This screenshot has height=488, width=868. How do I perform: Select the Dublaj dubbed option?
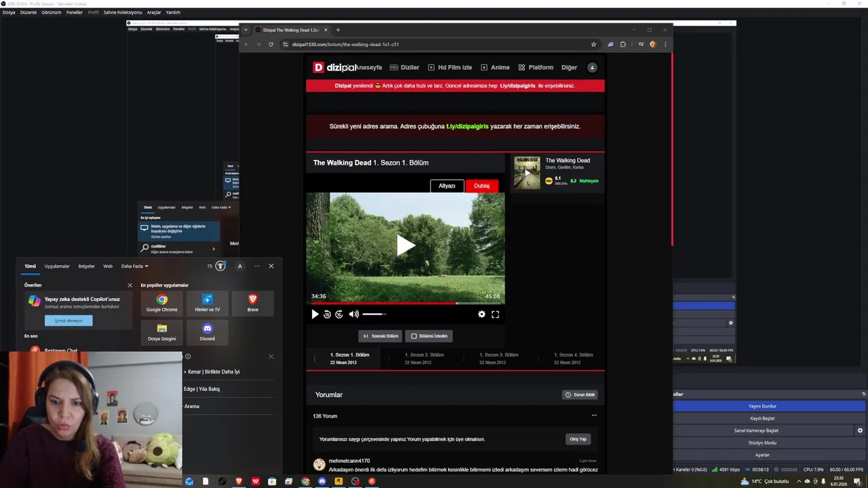tap(481, 186)
